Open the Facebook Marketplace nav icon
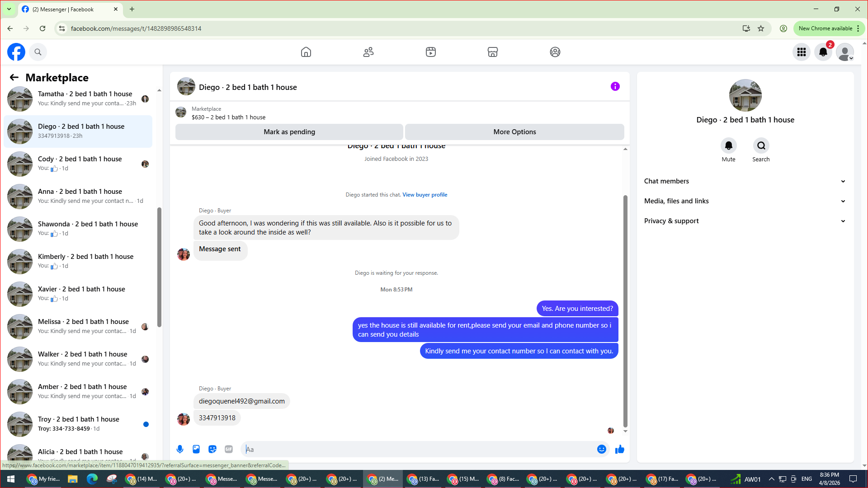The image size is (868, 488). tap(493, 52)
